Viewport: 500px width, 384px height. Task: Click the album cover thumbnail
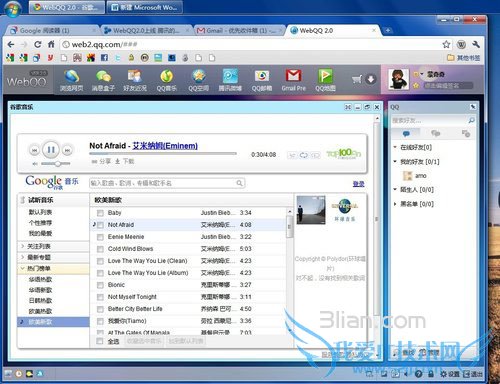tap(311, 210)
